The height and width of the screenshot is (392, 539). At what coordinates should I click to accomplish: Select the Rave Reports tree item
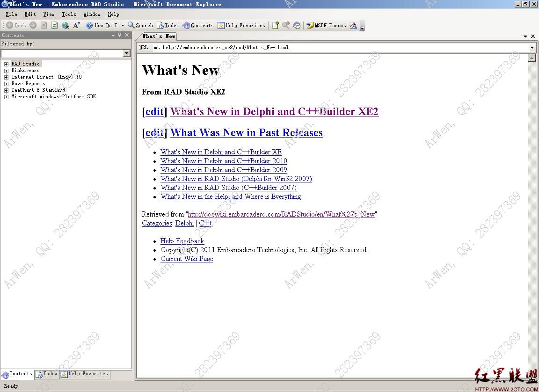28,83
